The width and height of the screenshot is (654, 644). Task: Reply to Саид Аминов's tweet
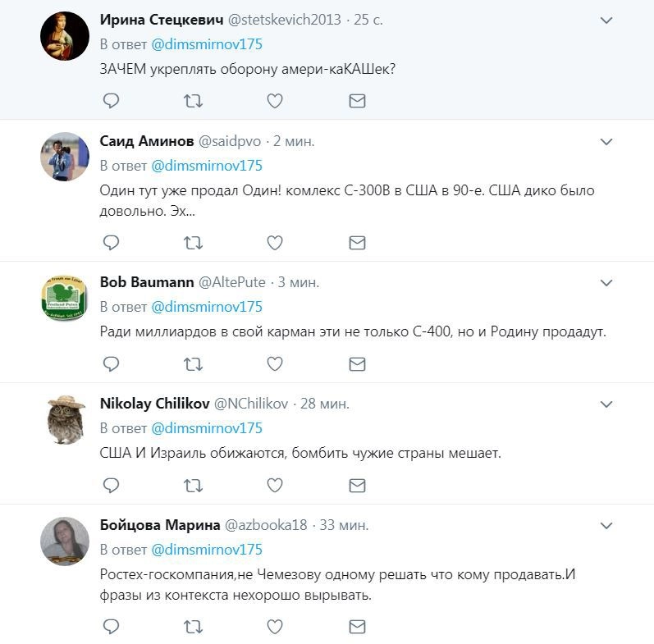111,242
